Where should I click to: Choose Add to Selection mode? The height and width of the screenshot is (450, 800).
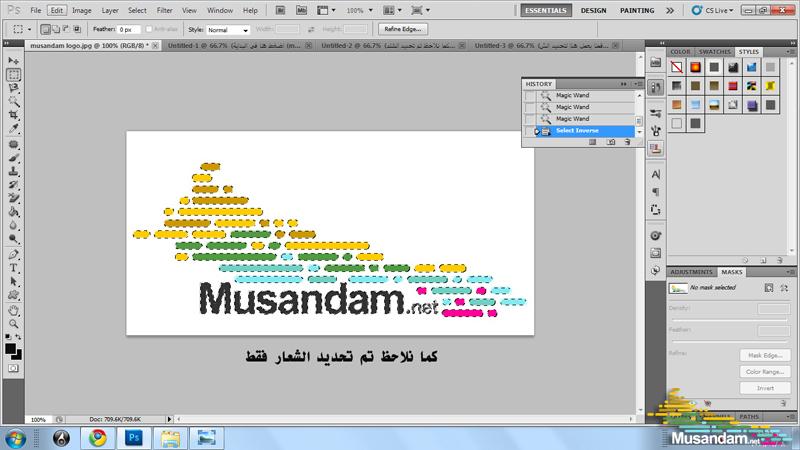56,30
